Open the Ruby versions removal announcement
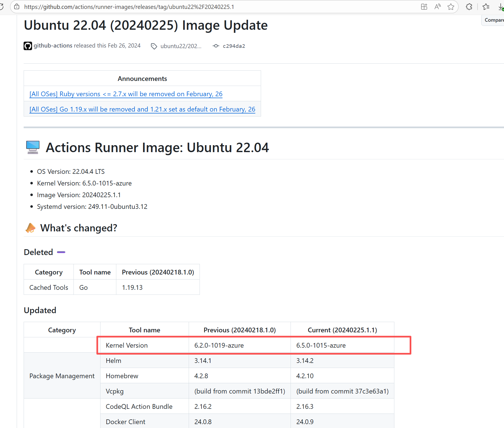This screenshot has width=504, height=428. click(x=126, y=94)
